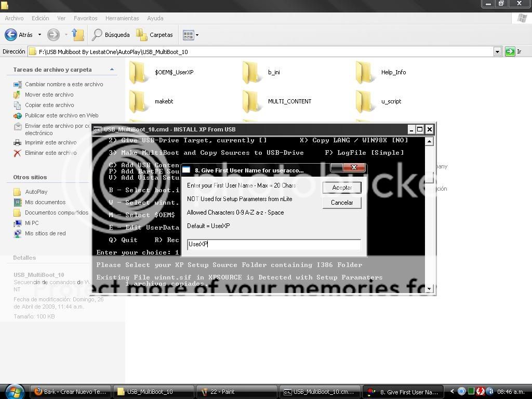Viewport: 532px width, 399px height.
Task: Click the Windows Start orb
Action: pyautogui.click(x=14, y=391)
